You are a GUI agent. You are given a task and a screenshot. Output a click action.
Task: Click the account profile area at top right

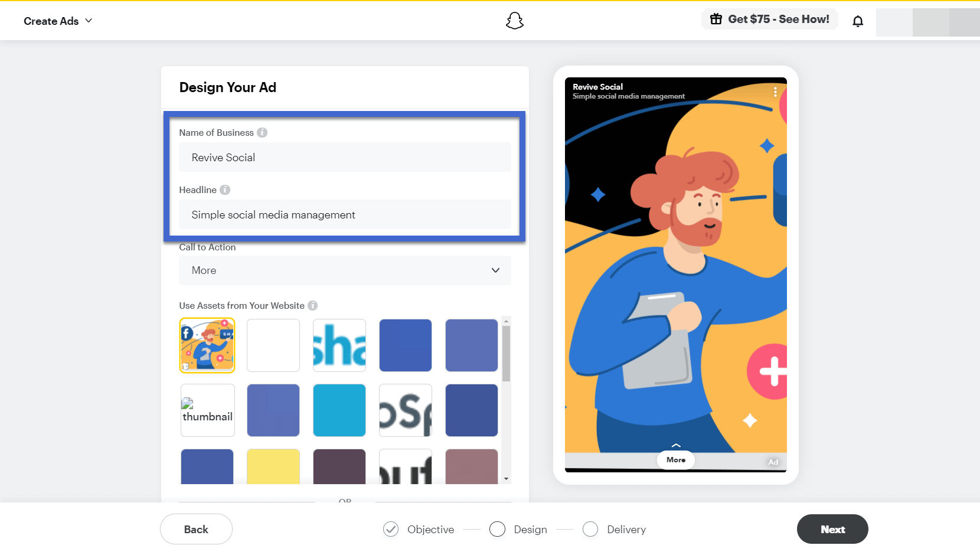pyautogui.click(x=928, y=22)
